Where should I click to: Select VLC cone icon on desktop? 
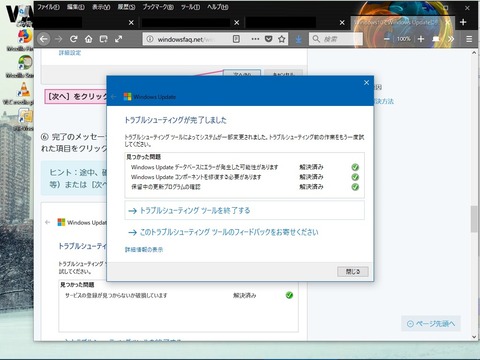coord(24,89)
